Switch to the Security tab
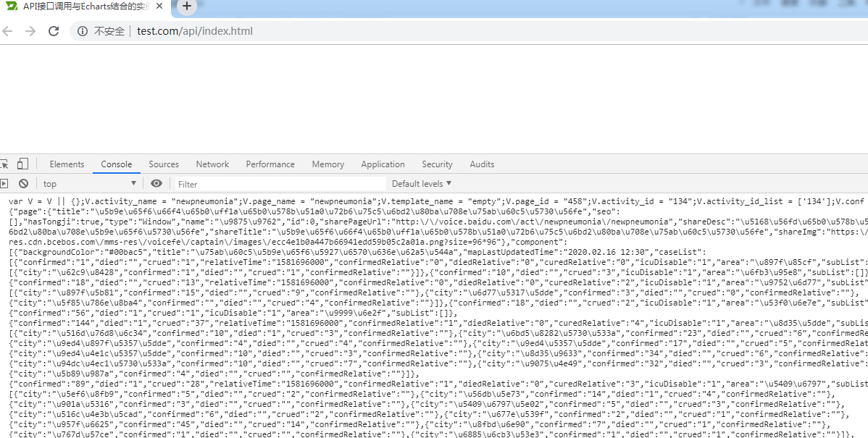Image resolution: width=868 pixels, height=438 pixels. (438, 164)
